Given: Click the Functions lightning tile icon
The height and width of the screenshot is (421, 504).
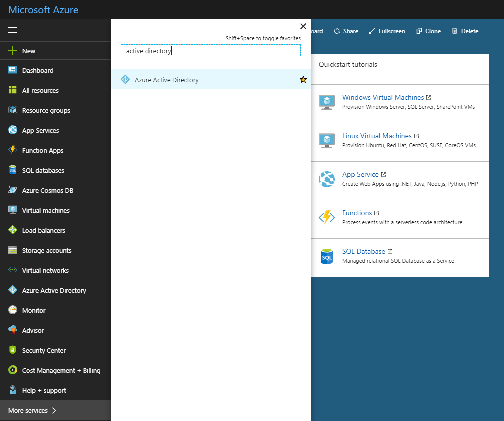Looking at the screenshot, I should click(x=327, y=217).
